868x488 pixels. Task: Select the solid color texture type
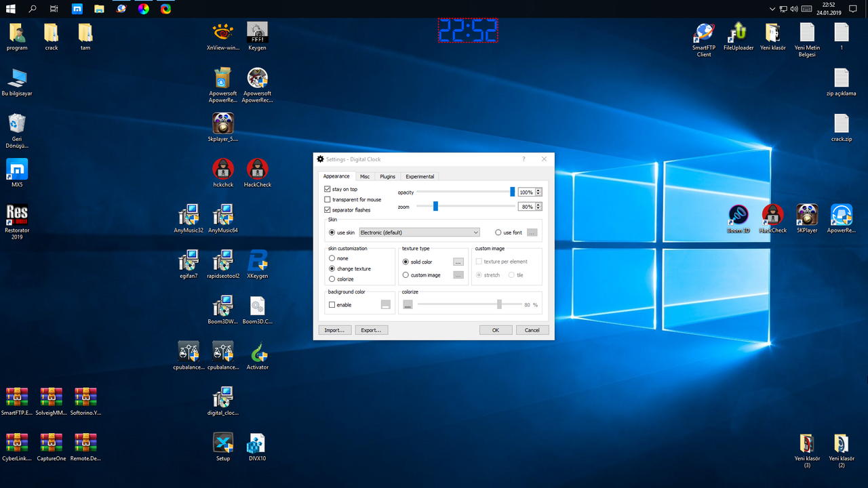pos(406,262)
